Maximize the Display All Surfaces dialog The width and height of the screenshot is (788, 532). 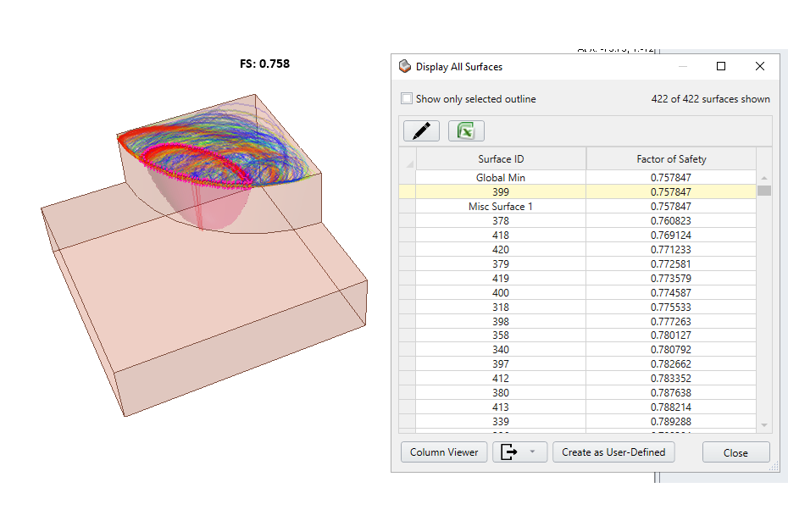pyautogui.click(x=721, y=66)
